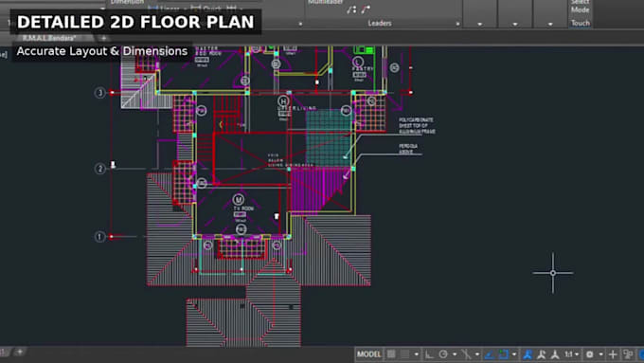Viewport: 644px width, 363px height.
Task: Click the isolate objects status icon
Action: [x=628, y=354]
